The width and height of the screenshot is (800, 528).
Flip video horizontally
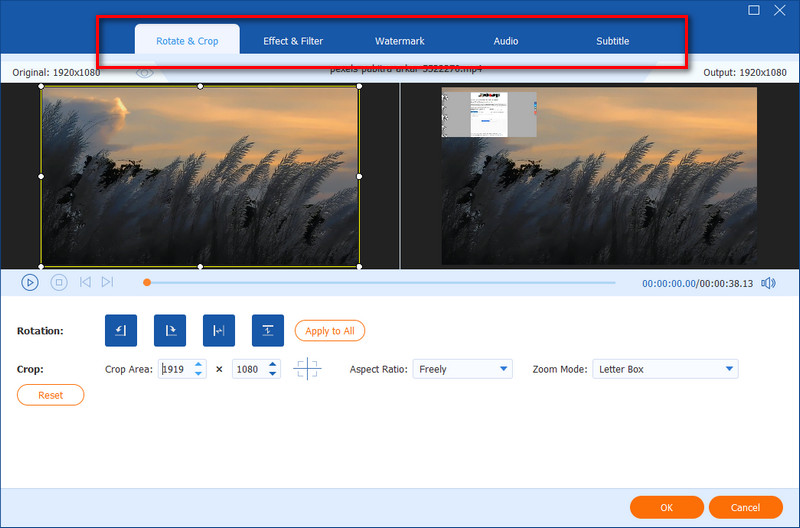[219, 331]
